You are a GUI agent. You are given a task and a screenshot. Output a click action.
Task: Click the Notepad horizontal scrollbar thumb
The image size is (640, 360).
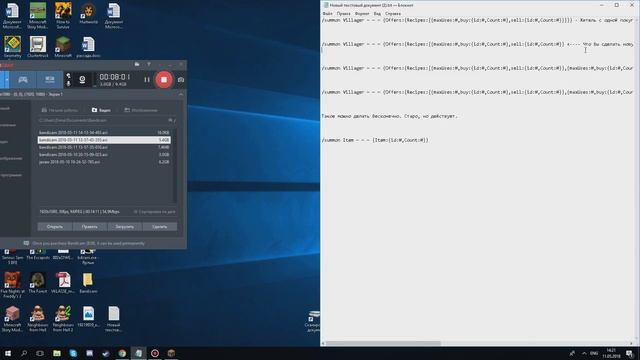(x=383, y=343)
